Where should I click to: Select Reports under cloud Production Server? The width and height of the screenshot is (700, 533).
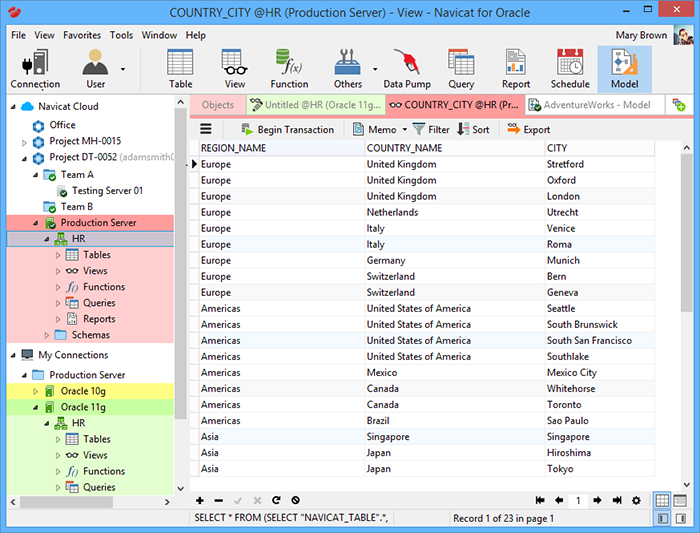click(x=99, y=319)
